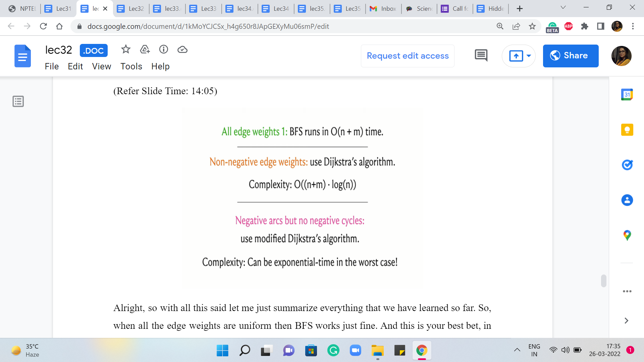
Task: Open Google Calendar side panel
Action: pyautogui.click(x=627, y=95)
